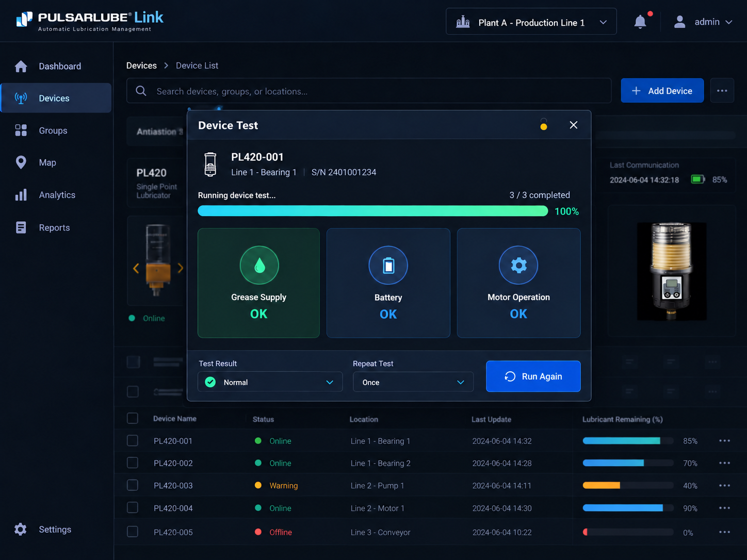Screen dimensions: 747x560
Task: Open Settings in sidebar
Action: [56, 530]
